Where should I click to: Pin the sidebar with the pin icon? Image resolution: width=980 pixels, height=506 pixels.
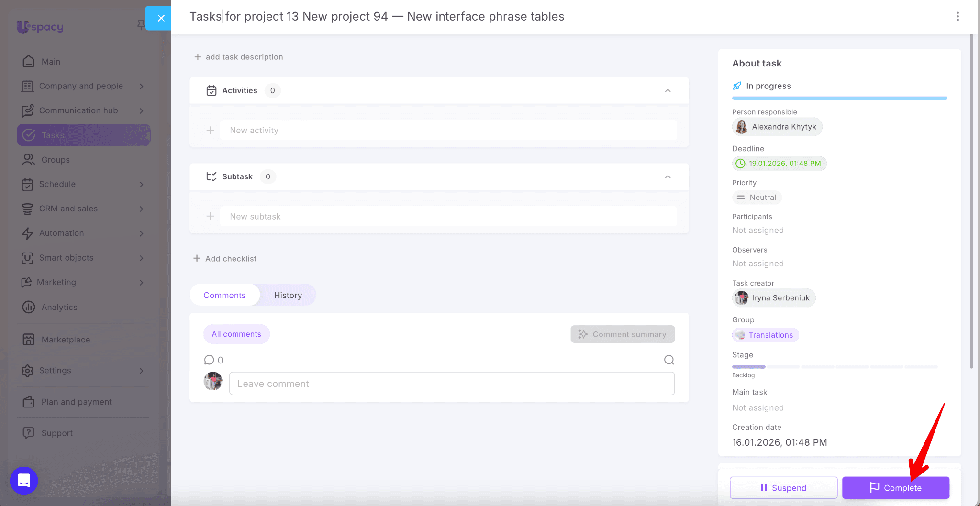coord(141,24)
